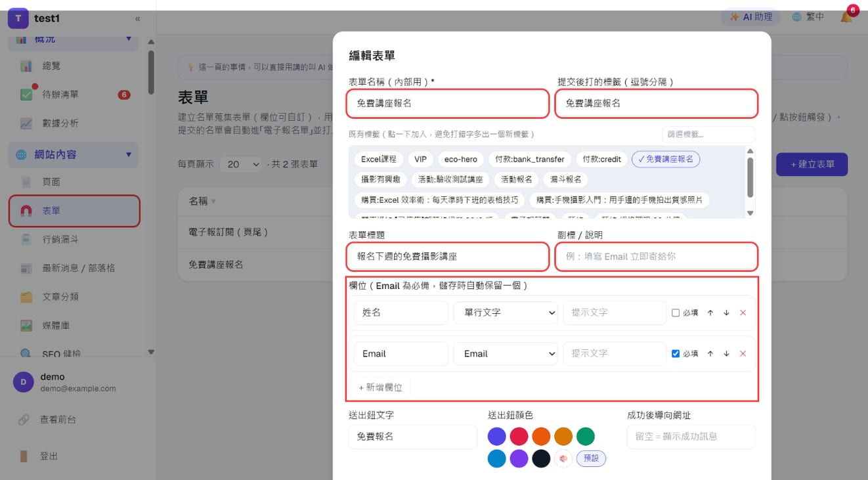
Task: Open the Email field type dropdown
Action: pos(506,354)
